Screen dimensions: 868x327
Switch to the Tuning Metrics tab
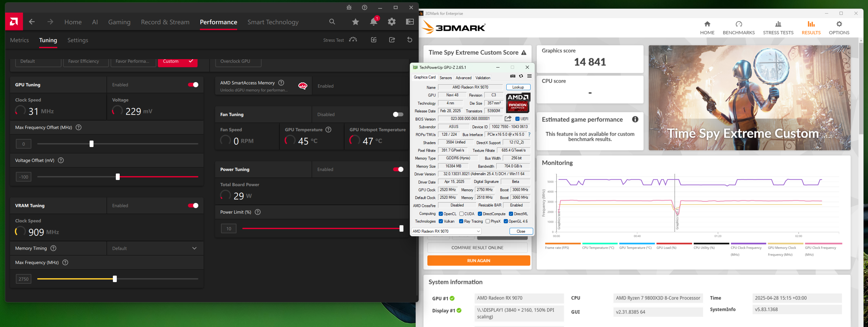coord(19,40)
